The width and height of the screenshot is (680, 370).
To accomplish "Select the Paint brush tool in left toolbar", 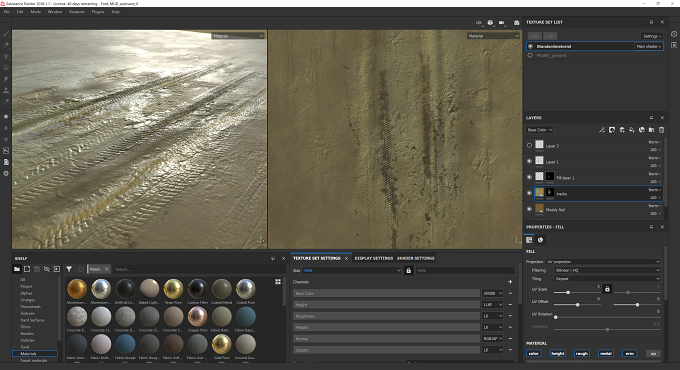I will [x=6, y=34].
